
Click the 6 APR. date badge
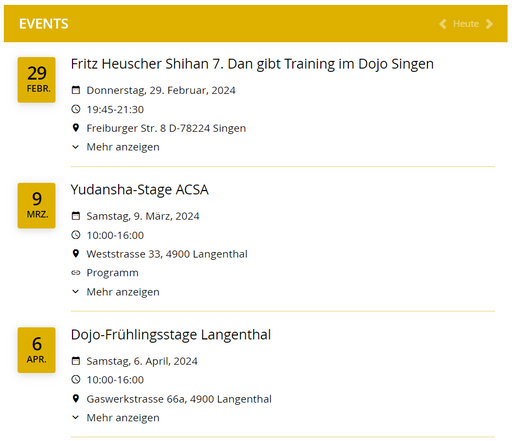coord(37,350)
